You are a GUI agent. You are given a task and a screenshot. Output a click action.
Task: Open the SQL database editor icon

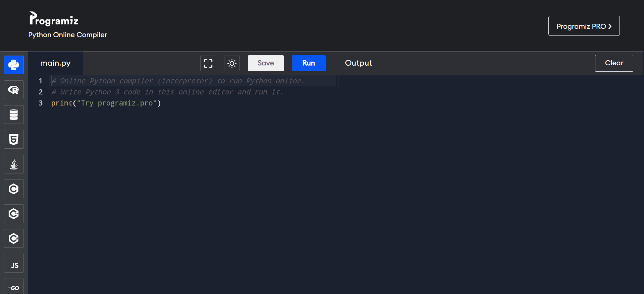click(14, 115)
